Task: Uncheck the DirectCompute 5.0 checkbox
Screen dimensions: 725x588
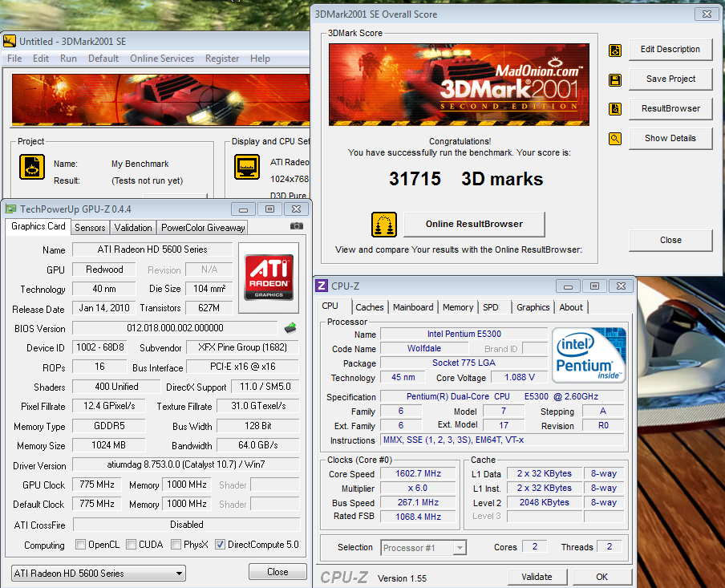Action: [220, 545]
